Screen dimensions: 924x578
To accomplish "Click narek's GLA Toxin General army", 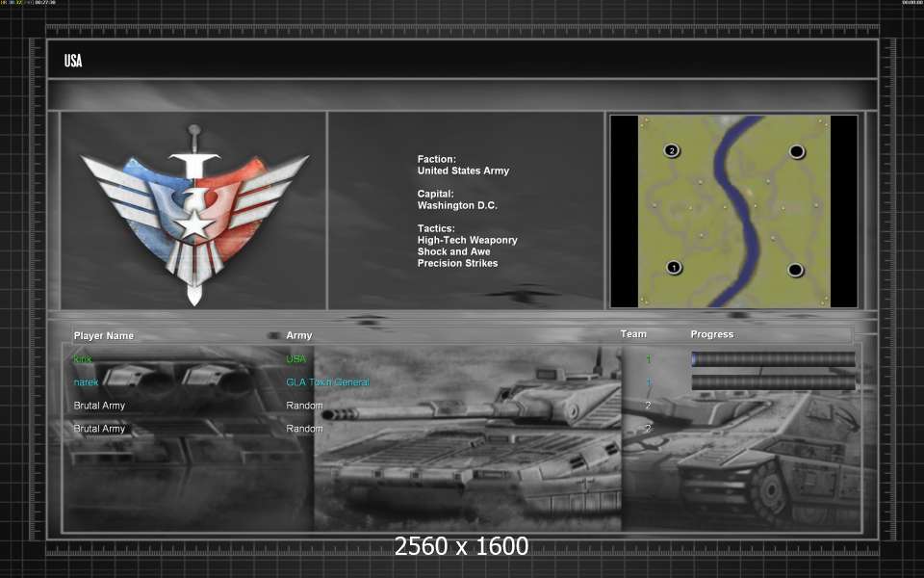I will point(327,382).
